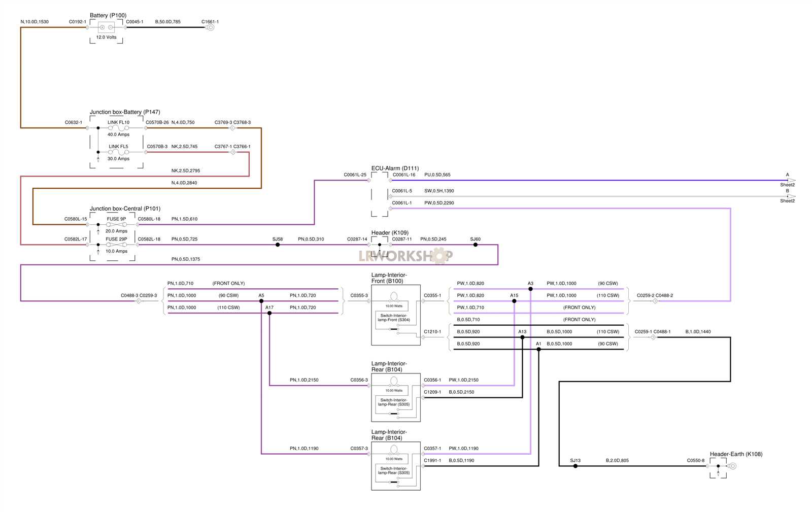The height and width of the screenshot is (512, 812).
Task: Click the PN,0.5D,725 wire label
Action: click(x=185, y=239)
